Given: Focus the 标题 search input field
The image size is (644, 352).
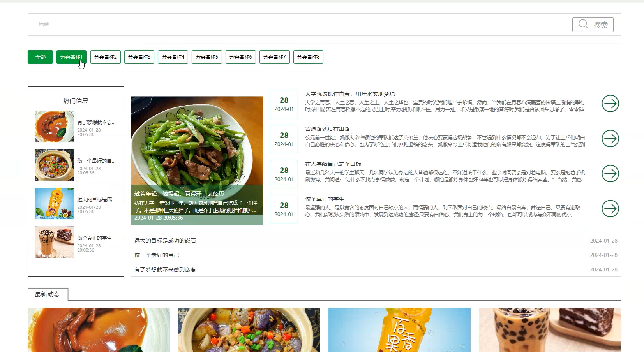Looking at the screenshot, I should tap(300, 25).
